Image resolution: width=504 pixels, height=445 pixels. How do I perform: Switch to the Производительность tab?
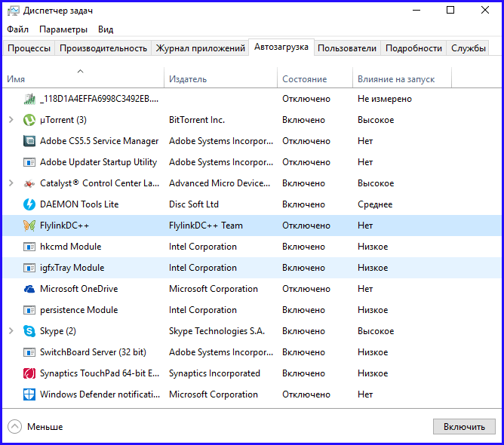(103, 48)
